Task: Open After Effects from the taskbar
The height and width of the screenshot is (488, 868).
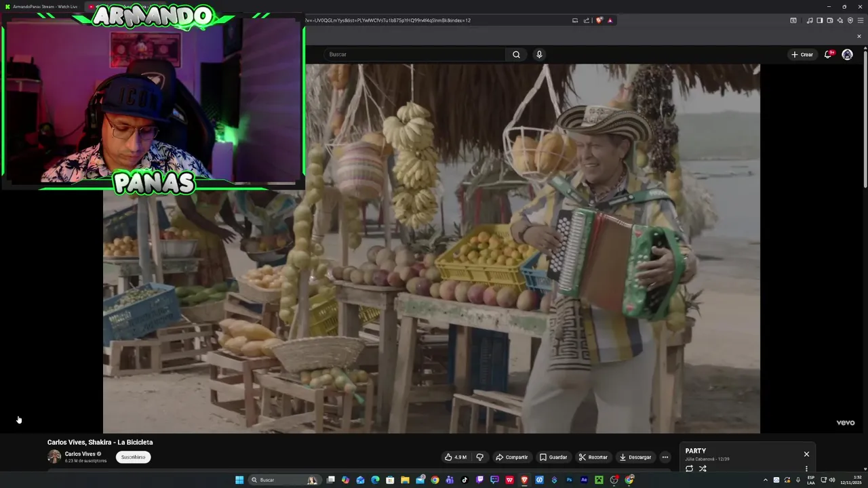Action: (x=584, y=480)
